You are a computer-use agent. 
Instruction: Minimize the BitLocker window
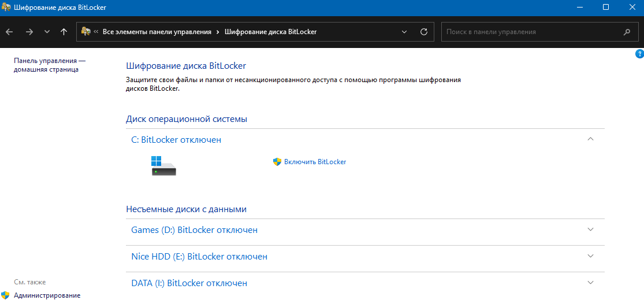pos(579,8)
